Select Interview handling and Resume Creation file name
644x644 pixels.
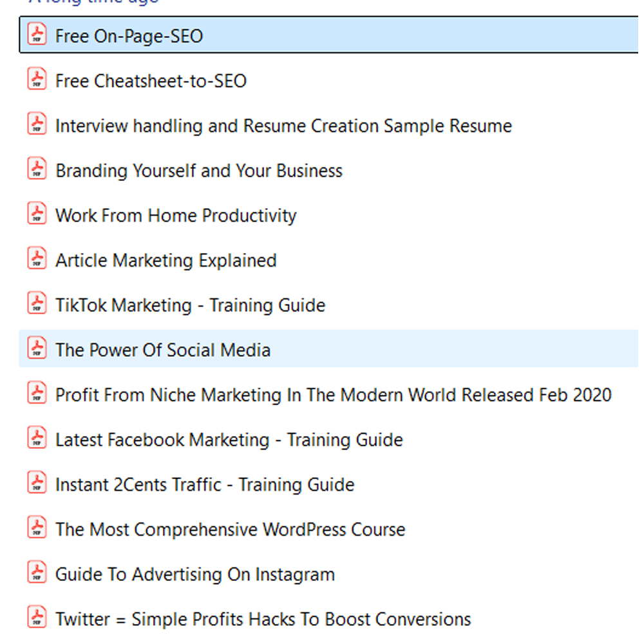click(283, 126)
